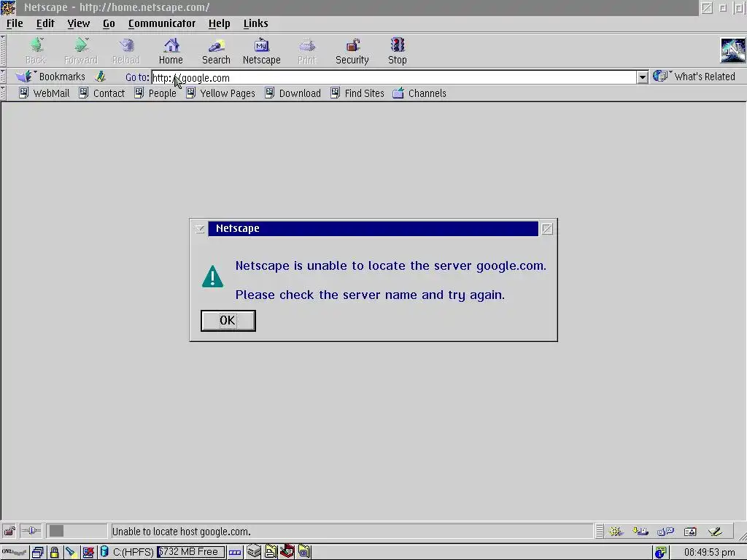Click the WarpCenter lockup padlock icon
The width and height of the screenshot is (747, 560).
tap(54, 553)
